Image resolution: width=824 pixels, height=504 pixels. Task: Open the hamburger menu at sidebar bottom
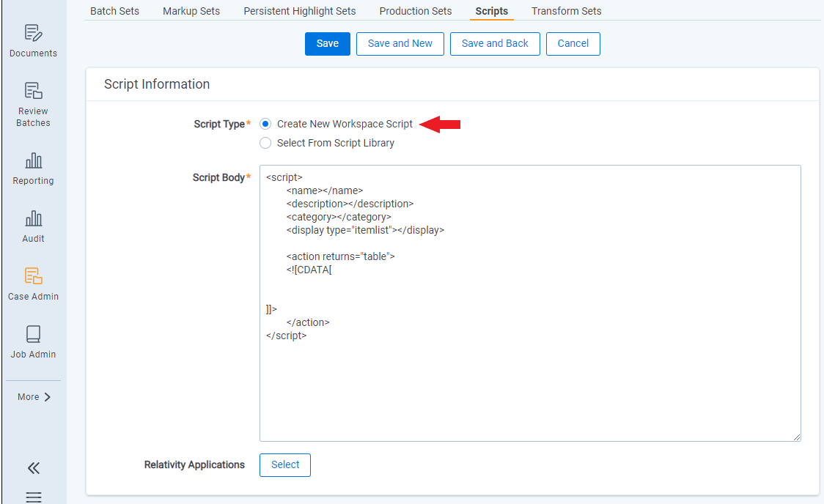(34, 497)
